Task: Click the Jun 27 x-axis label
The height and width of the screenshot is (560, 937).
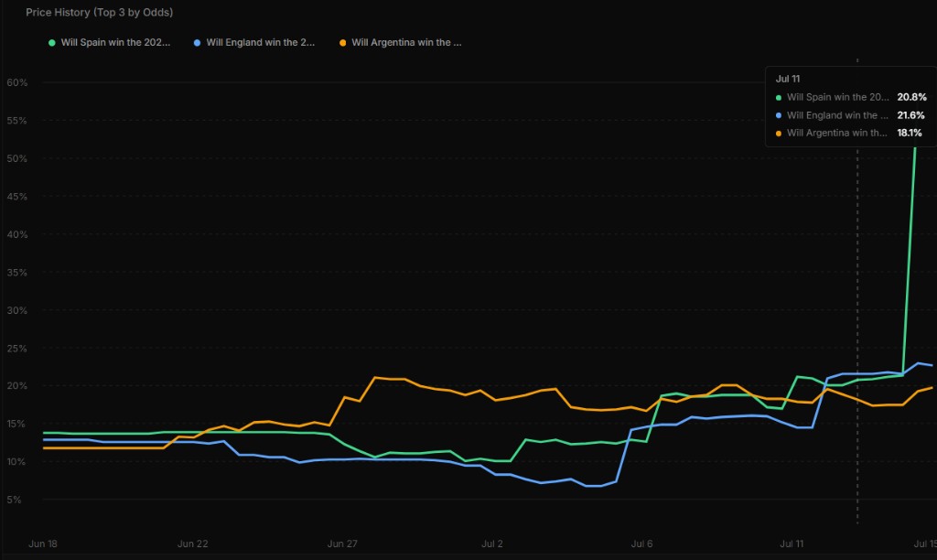Action: [342, 544]
